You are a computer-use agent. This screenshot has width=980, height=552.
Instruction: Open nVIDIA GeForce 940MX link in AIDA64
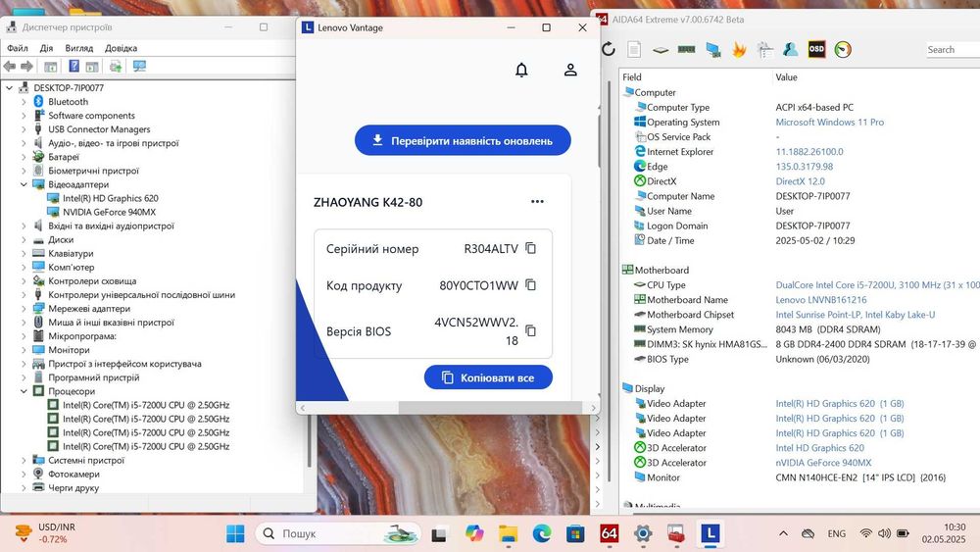coord(823,463)
